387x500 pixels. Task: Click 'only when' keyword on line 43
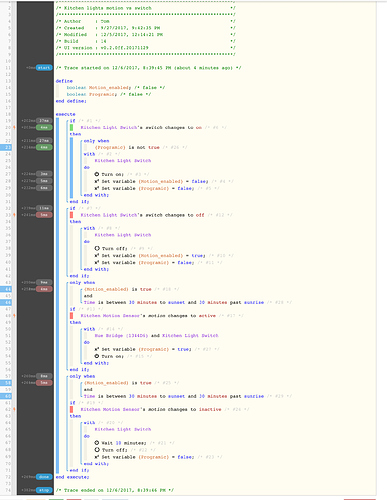[x=82, y=282]
